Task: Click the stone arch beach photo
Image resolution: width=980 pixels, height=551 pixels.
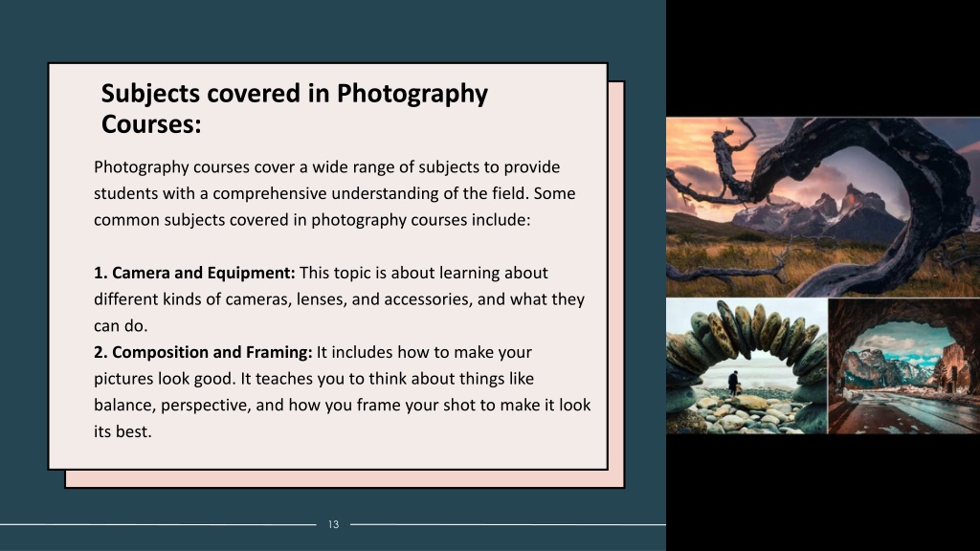Action: click(746, 366)
